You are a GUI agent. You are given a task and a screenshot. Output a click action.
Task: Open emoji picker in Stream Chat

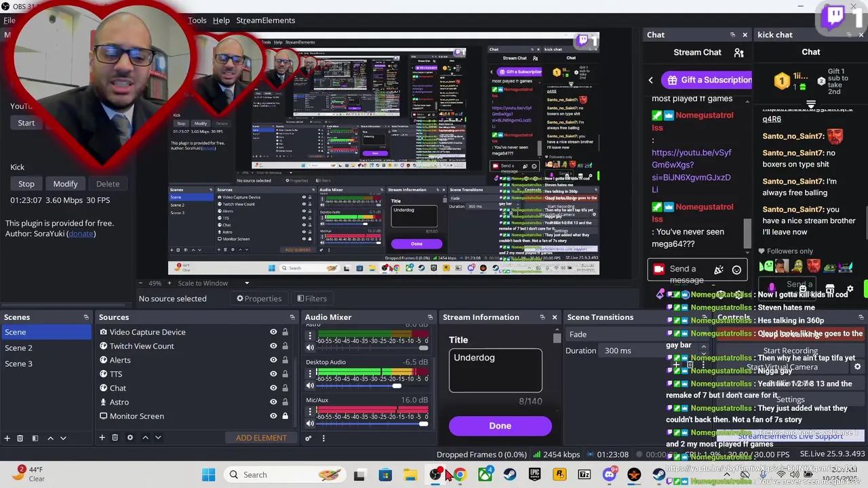tap(736, 270)
